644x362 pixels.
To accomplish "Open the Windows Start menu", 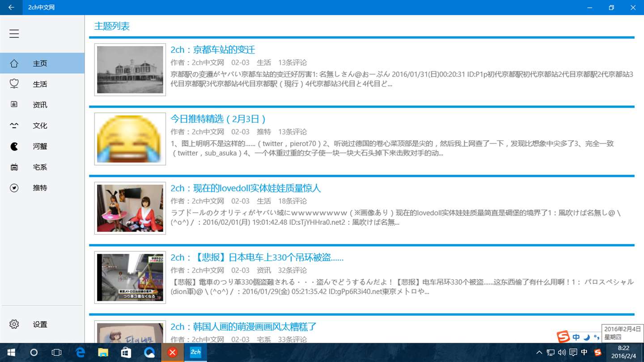I will coord(11,353).
